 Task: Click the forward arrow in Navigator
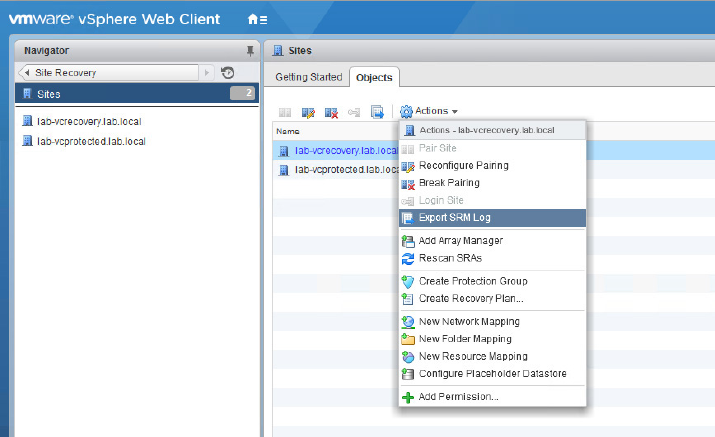207,72
